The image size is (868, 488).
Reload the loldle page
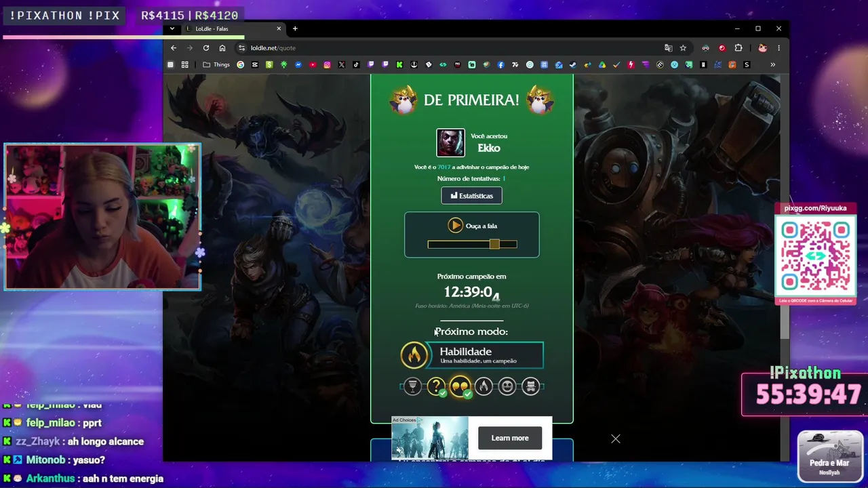(206, 48)
